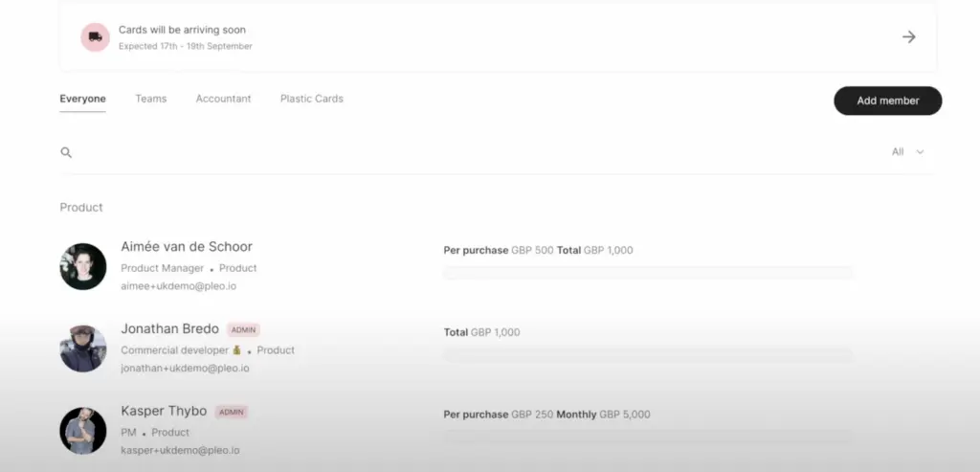Click Aimée van de Schoor's spending limit bar
980x472 pixels.
pyautogui.click(x=648, y=273)
